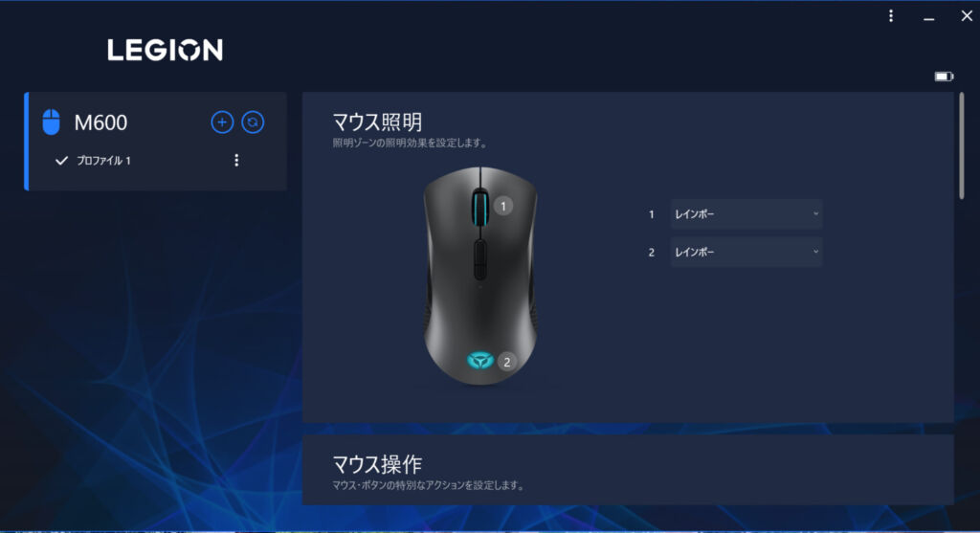Select lighting zone 1 marker on mouse

point(503,206)
